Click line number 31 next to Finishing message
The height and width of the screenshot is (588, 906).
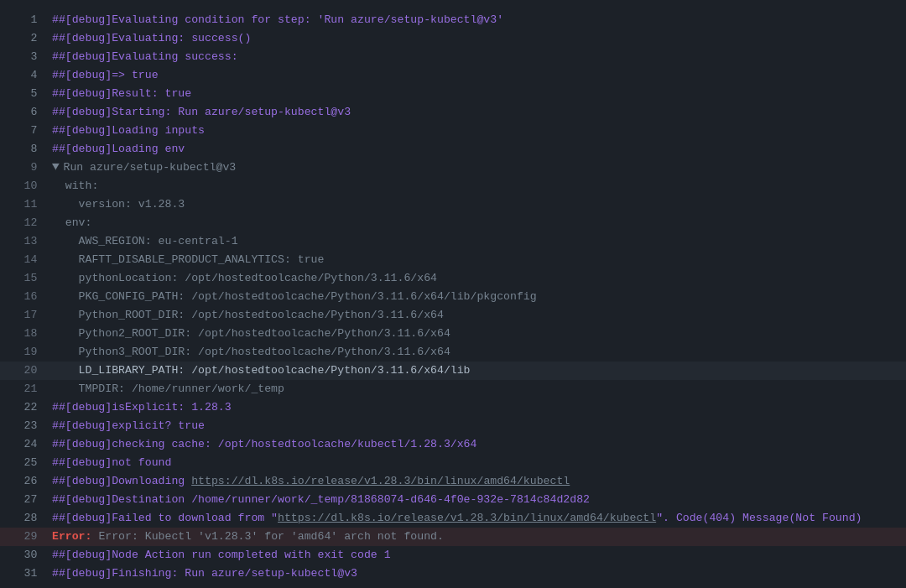coord(30,573)
